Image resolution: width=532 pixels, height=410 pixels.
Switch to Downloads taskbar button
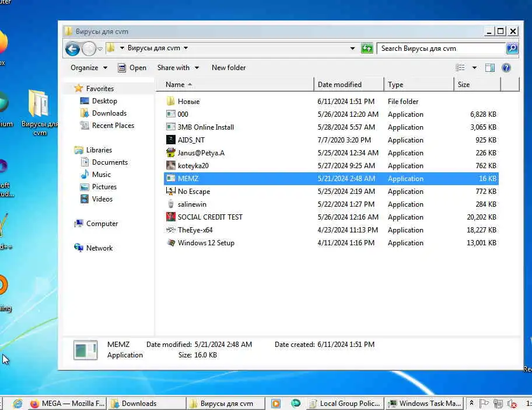coord(146,403)
